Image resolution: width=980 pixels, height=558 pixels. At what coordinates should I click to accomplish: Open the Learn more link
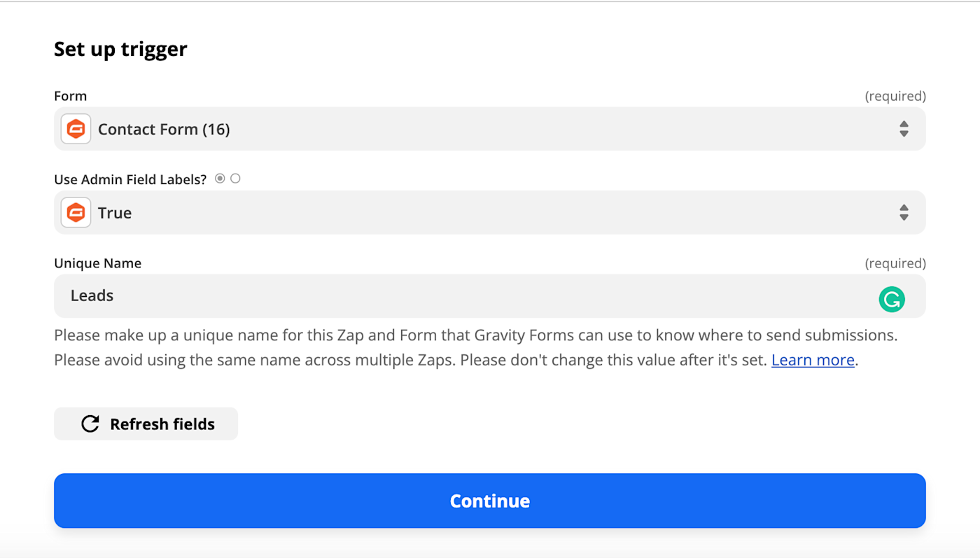point(813,360)
